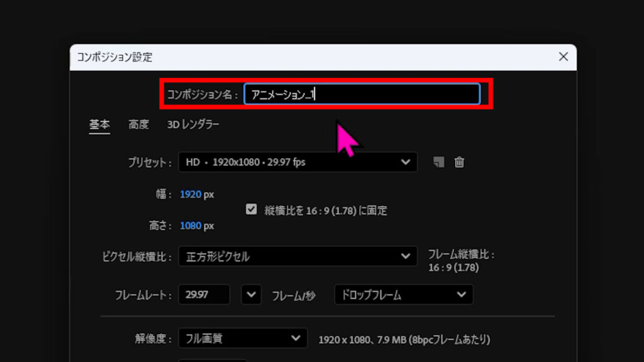Click the blue 幅 value 1920

[x=191, y=195]
